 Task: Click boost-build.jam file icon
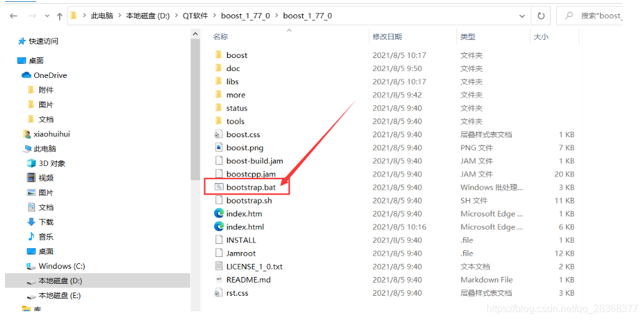click(x=219, y=160)
